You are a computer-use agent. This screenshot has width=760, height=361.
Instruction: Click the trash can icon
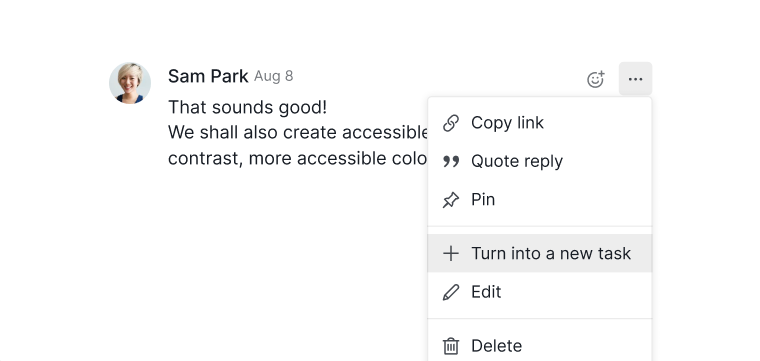(x=451, y=346)
